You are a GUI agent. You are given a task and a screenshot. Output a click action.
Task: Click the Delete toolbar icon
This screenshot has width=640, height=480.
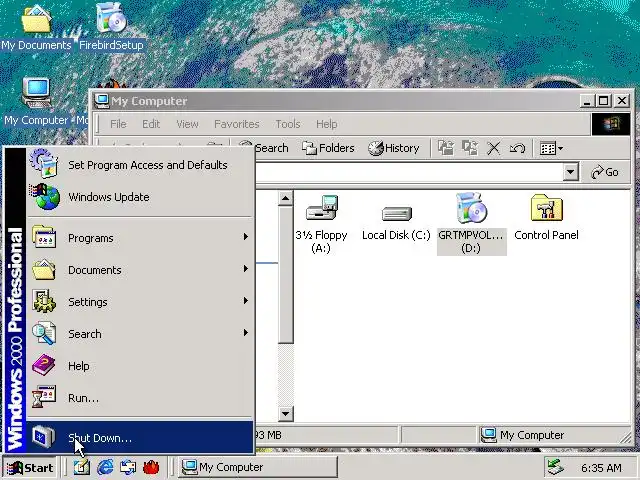pyautogui.click(x=493, y=148)
